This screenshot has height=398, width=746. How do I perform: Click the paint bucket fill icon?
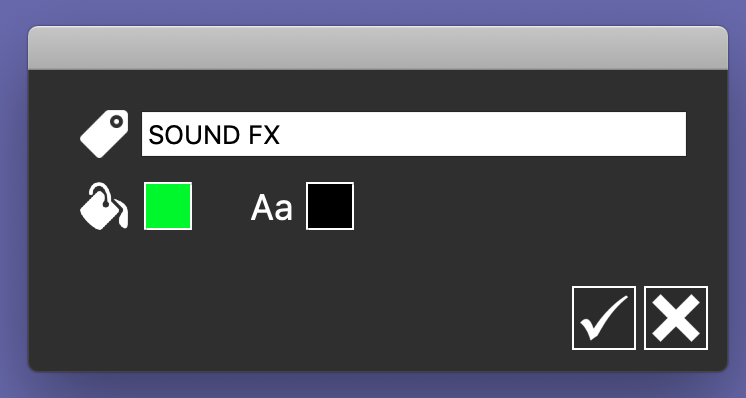104,206
